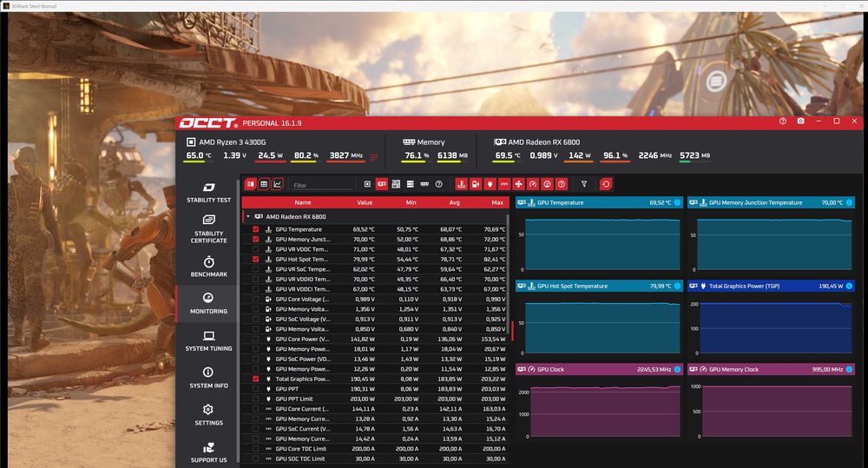
Task: Toggle the unknown-device filter question mark
Action: [439, 184]
